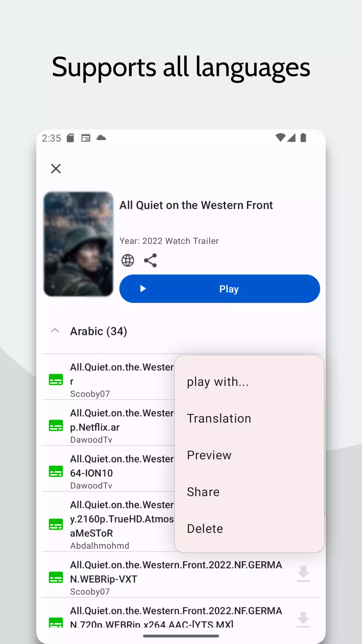The height and width of the screenshot is (644, 362).
Task: Tap the navigation home pill at bottom
Action: tap(181, 636)
